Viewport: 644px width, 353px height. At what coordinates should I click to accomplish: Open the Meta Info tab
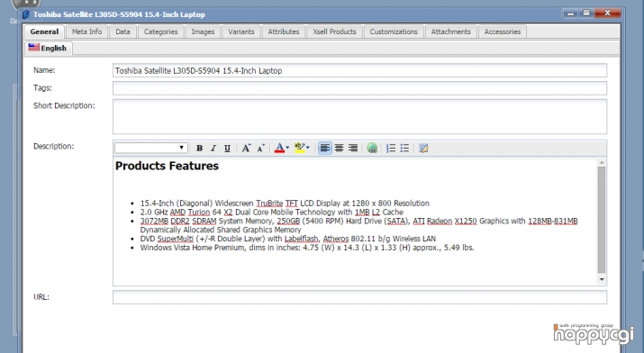coord(86,32)
